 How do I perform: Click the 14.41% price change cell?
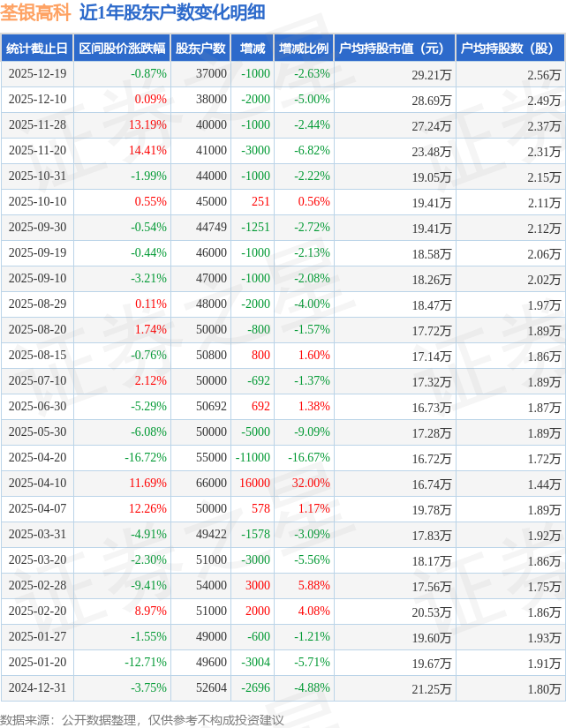(147, 151)
